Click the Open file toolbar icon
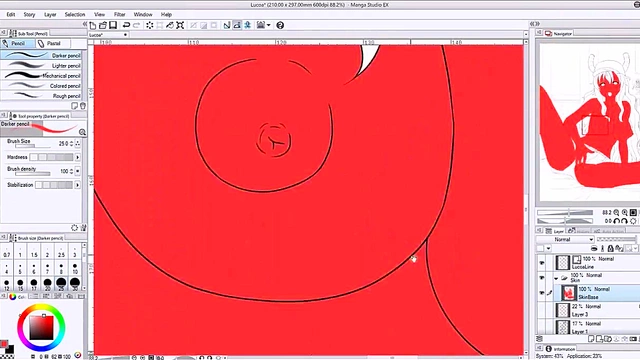This screenshot has width=640, height=360. click(103, 25)
